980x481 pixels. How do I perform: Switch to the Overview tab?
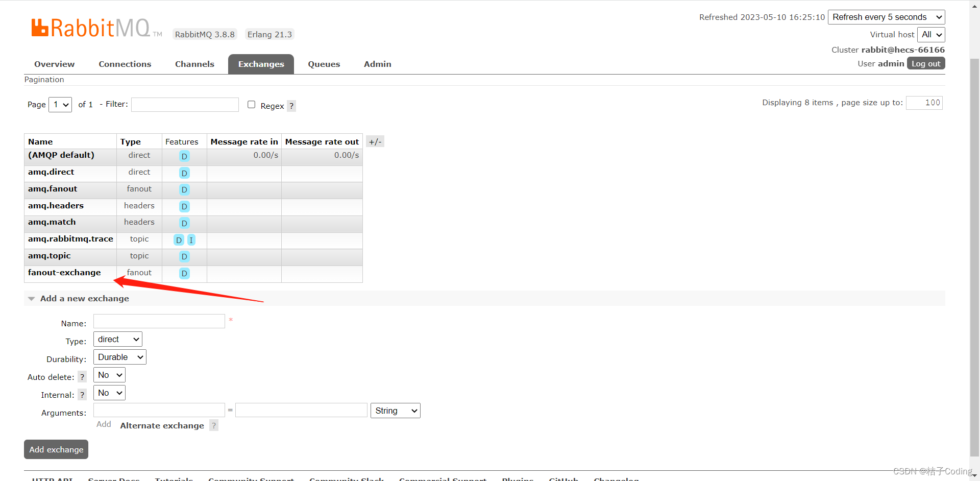(x=54, y=64)
